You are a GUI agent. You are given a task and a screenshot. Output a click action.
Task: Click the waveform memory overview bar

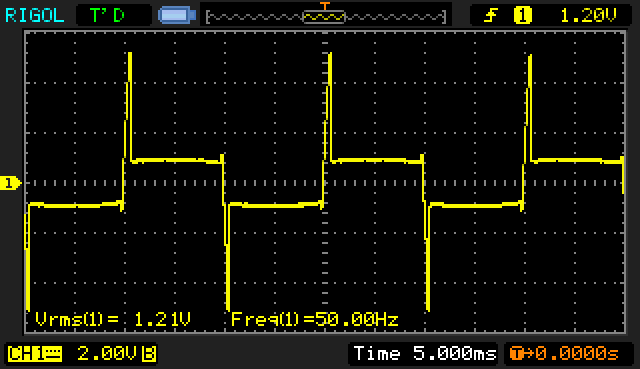(x=326, y=17)
